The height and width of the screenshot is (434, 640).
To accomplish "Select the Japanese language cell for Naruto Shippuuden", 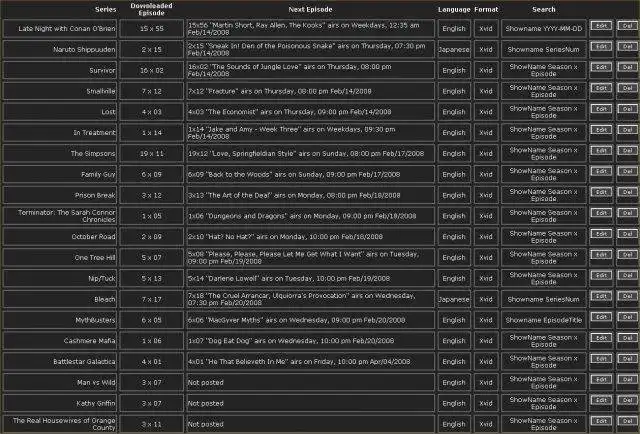I will pyautogui.click(x=454, y=49).
